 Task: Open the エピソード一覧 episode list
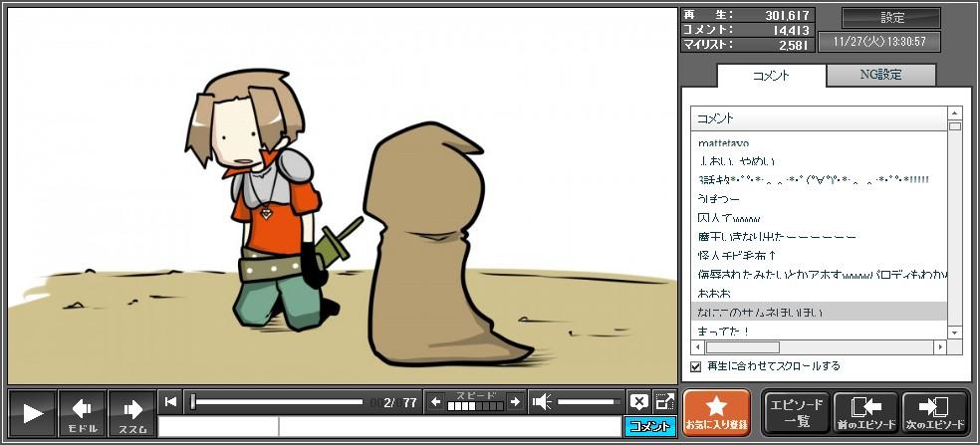796,413
